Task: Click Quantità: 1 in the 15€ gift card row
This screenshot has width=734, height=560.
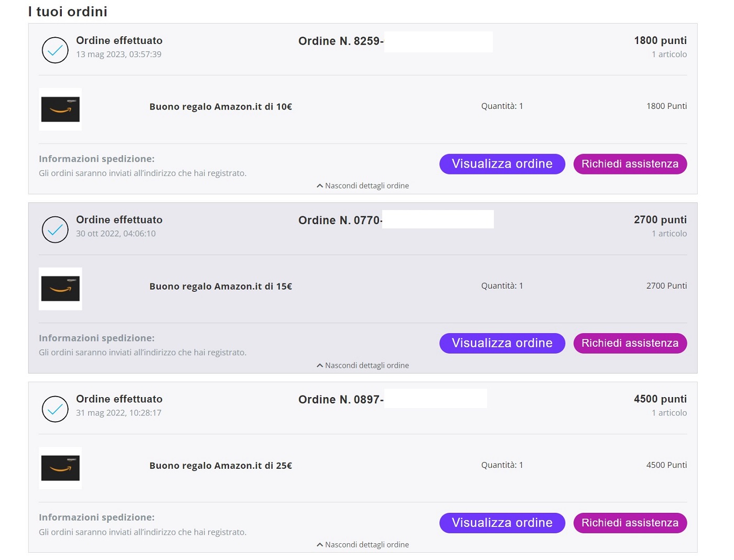Action: (502, 286)
